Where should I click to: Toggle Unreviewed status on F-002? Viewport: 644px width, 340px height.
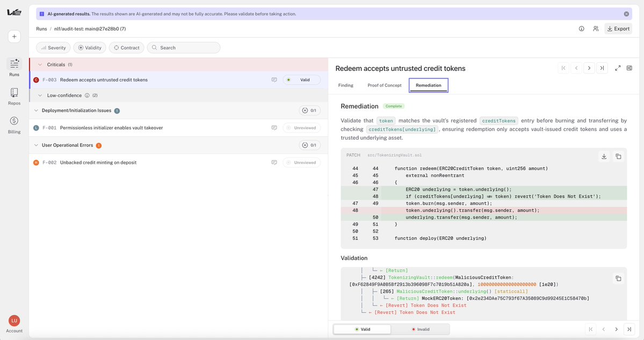pos(301,163)
